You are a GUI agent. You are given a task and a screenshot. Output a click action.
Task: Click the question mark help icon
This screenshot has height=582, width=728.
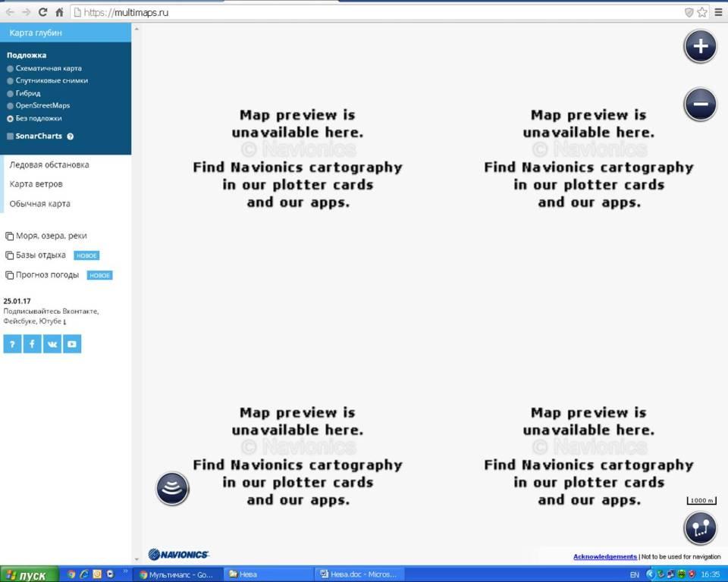pyautogui.click(x=12, y=344)
